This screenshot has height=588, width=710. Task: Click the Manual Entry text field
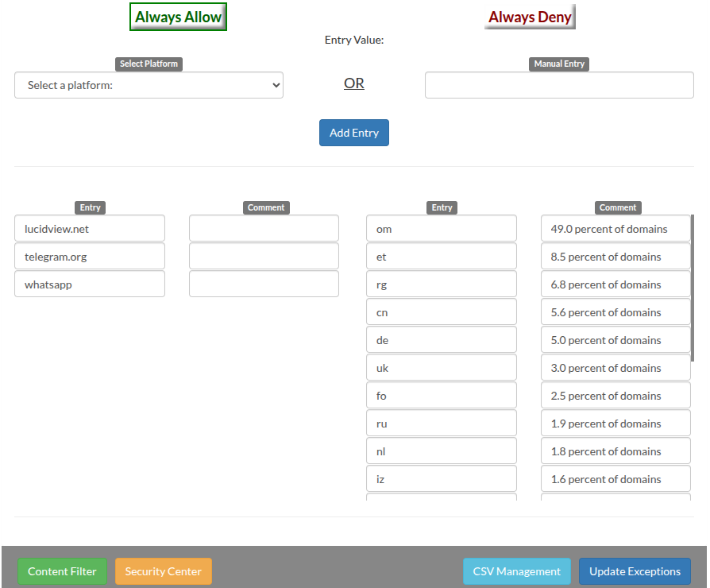pos(559,85)
